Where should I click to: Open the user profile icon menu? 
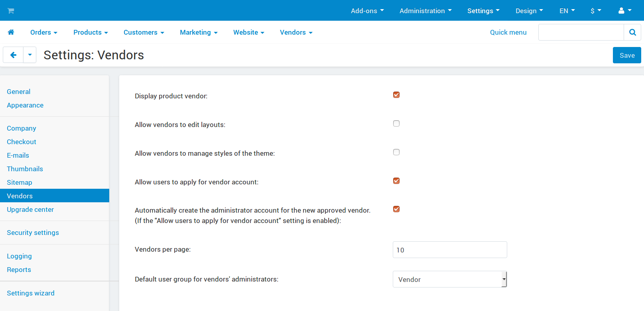[624, 11]
